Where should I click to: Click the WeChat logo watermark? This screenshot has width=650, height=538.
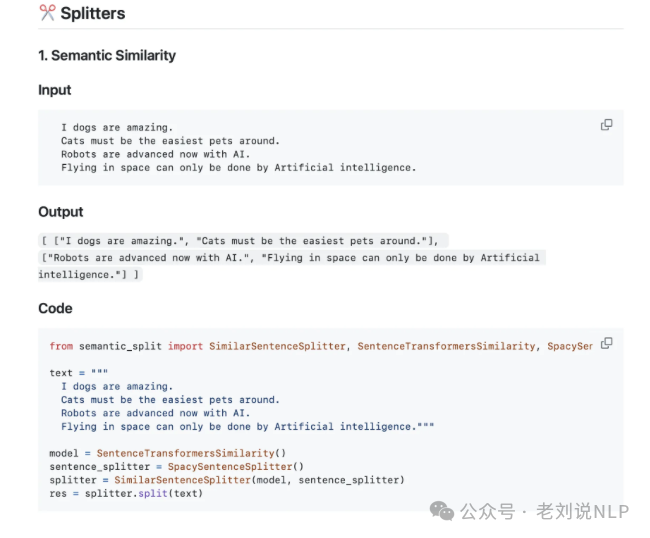(x=441, y=510)
